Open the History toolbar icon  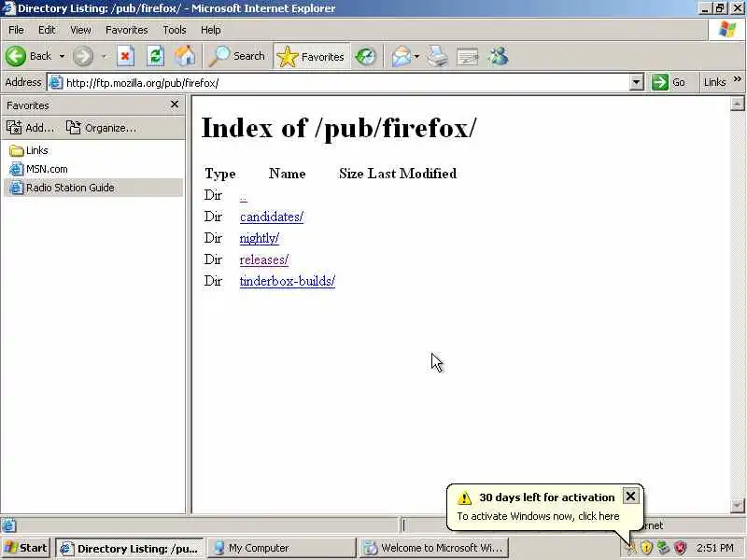[366, 56]
